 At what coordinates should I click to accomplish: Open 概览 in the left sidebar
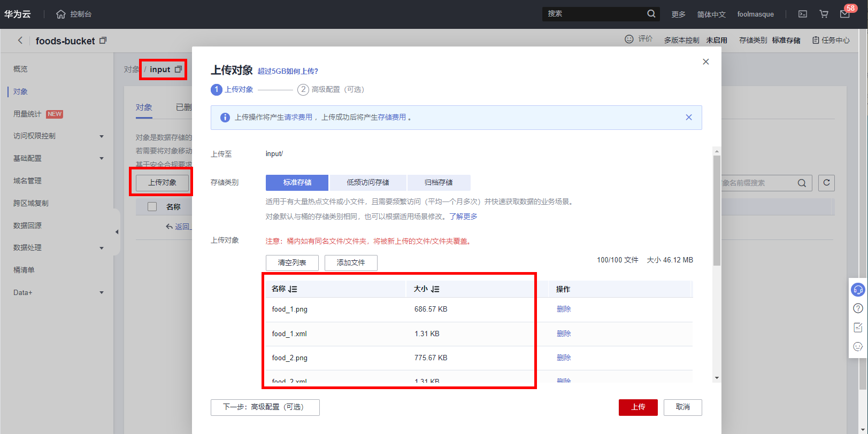pos(20,69)
